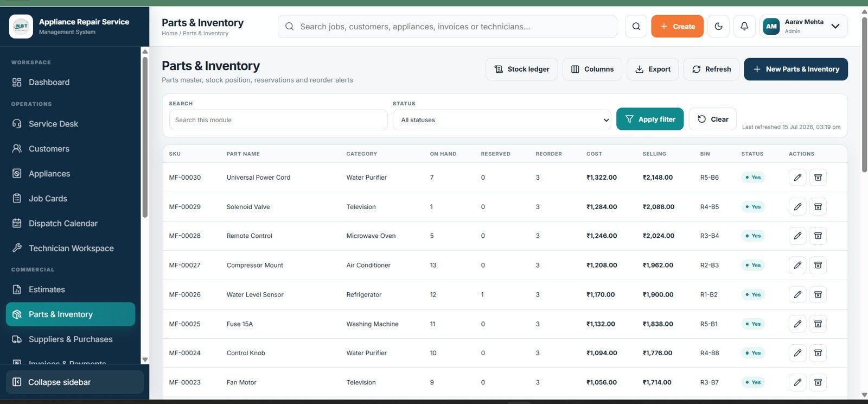868x404 pixels.
Task: Edit the Fan Motor row
Action: (x=797, y=382)
